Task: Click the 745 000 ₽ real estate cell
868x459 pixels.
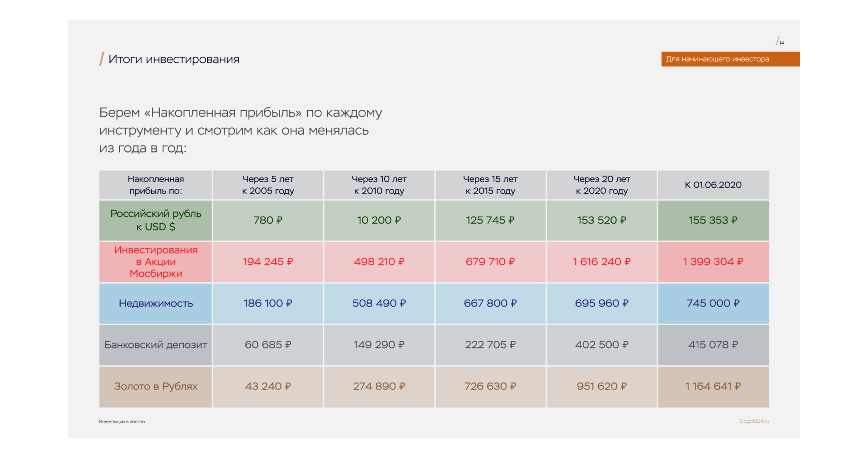Action: tap(713, 303)
